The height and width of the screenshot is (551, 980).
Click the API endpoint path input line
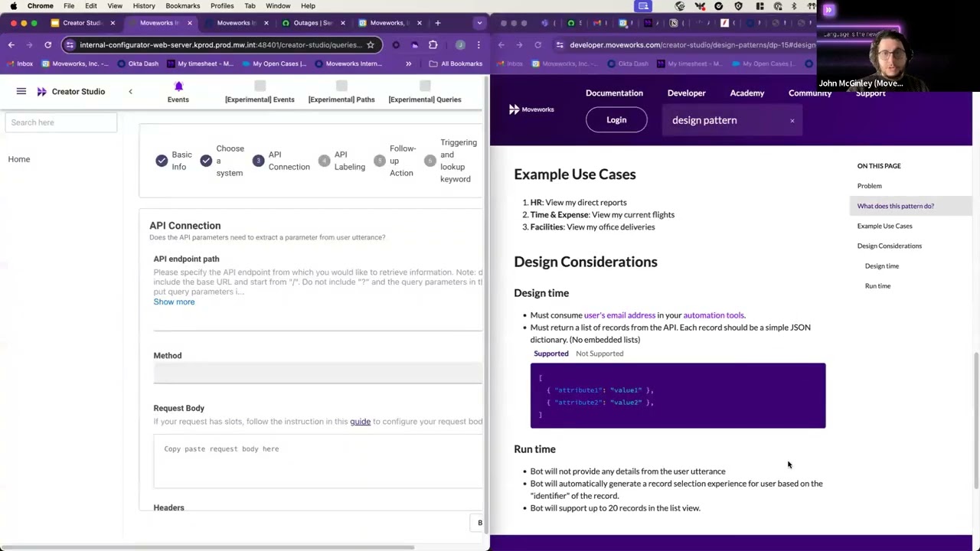pos(318,321)
